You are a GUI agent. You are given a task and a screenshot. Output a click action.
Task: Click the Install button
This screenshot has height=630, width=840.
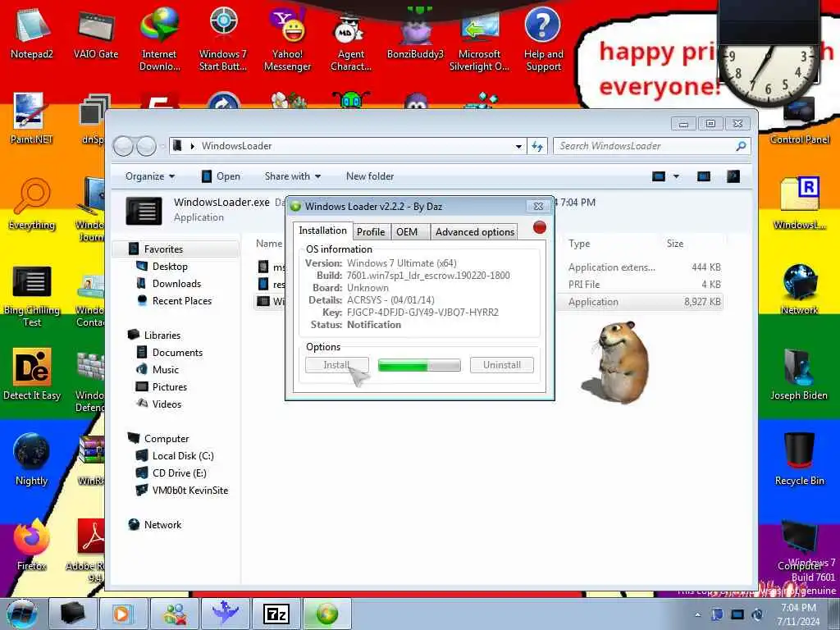pyautogui.click(x=337, y=365)
